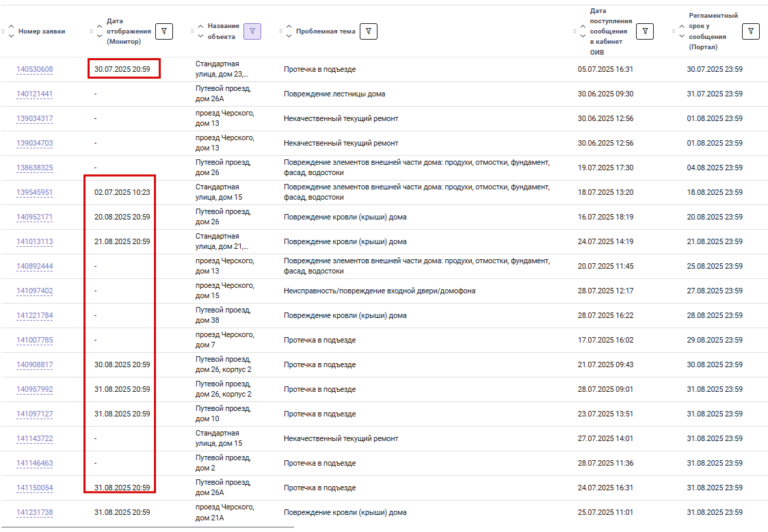768x532 pixels.
Task: Select object 'Путевой проезд, дом 10'
Action: [224, 414]
